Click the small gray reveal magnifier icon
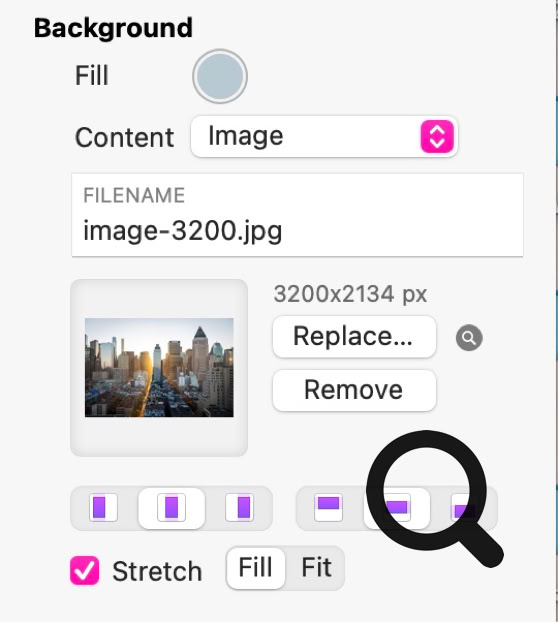 click(469, 338)
